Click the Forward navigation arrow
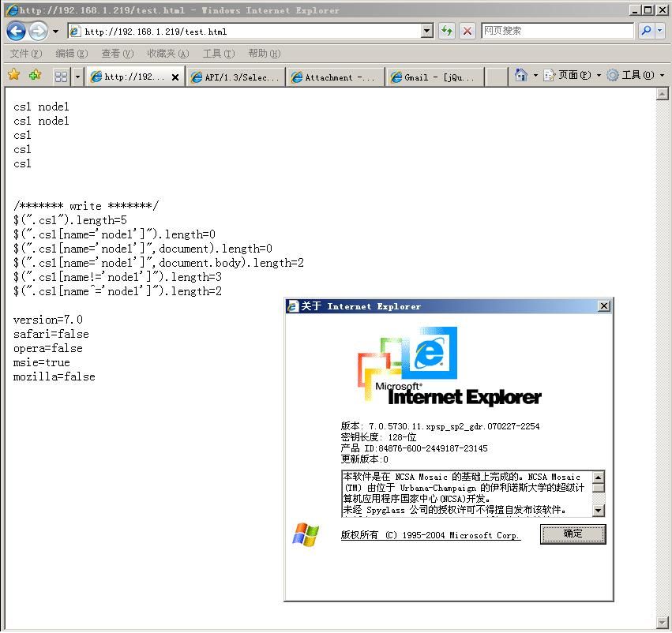This screenshot has height=633, width=672. (38, 32)
